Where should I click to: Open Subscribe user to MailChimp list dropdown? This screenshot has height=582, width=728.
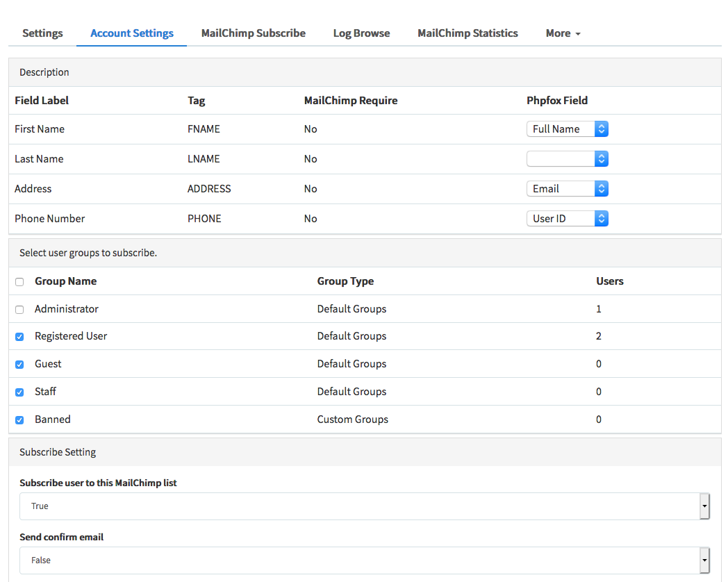[x=364, y=506]
